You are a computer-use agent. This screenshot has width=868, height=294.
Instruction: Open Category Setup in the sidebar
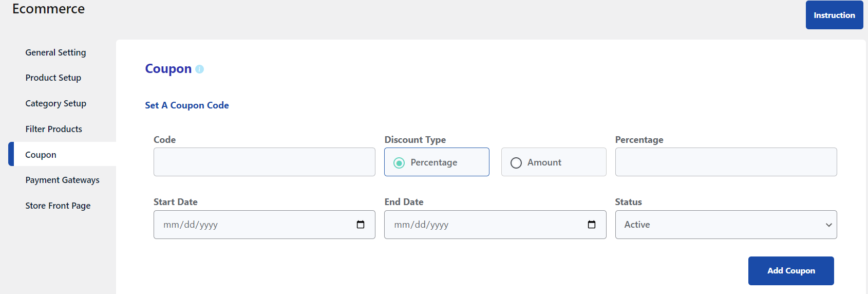tap(56, 103)
